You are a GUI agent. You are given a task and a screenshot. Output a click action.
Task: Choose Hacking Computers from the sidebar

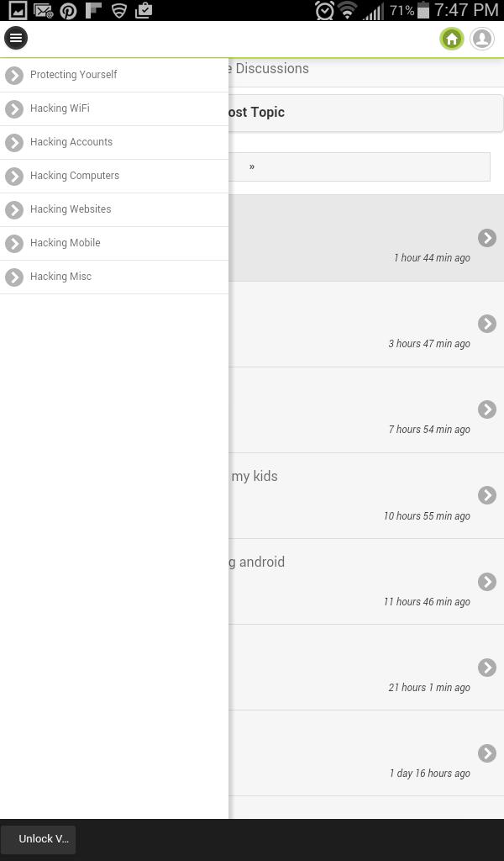tap(75, 176)
